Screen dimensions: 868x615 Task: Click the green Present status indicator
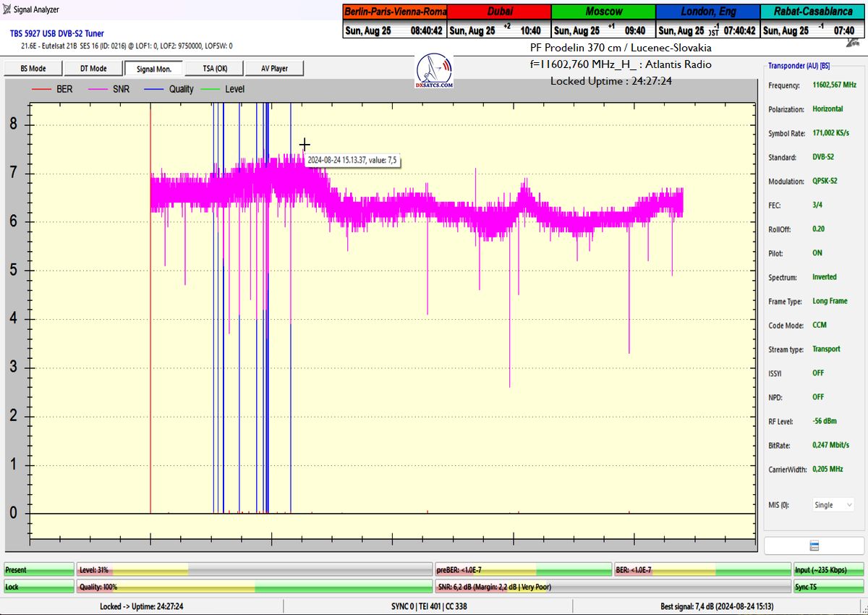(39, 570)
